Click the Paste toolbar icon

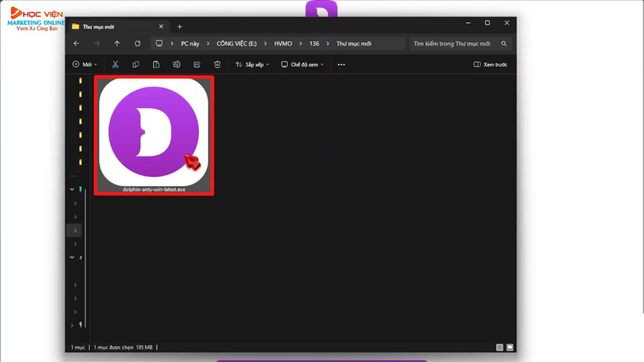tap(156, 64)
